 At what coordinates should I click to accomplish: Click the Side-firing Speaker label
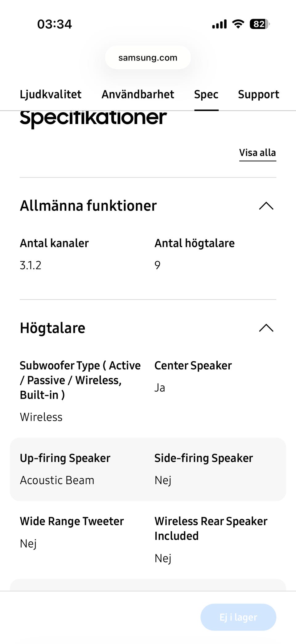pos(203,458)
